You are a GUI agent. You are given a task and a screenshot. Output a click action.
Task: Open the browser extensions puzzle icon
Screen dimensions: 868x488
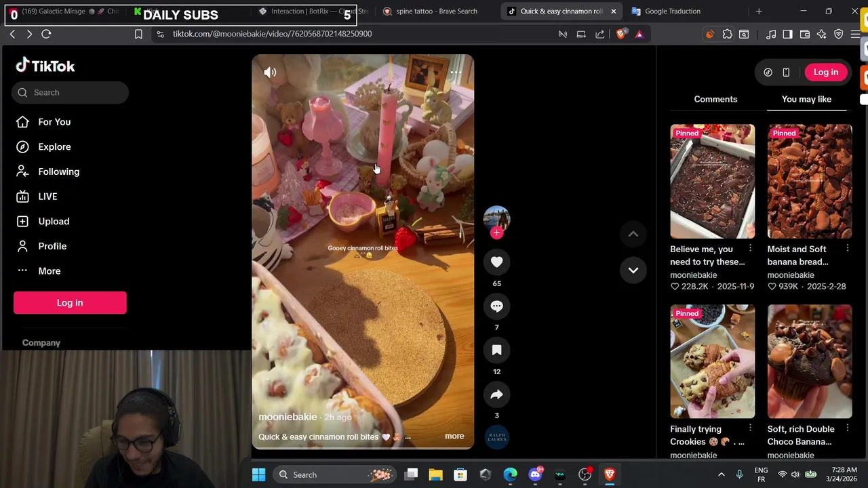tap(727, 34)
